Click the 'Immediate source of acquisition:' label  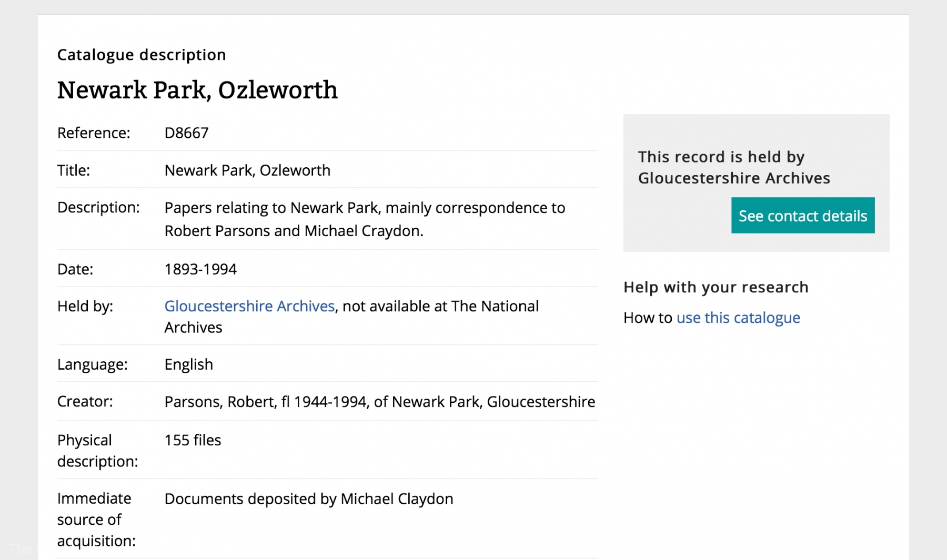[x=96, y=520]
